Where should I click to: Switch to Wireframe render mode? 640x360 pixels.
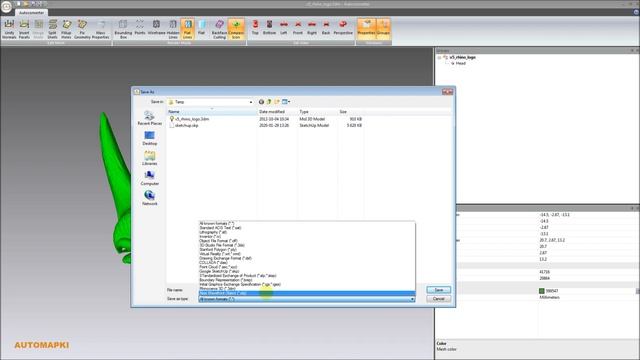point(156,27)
